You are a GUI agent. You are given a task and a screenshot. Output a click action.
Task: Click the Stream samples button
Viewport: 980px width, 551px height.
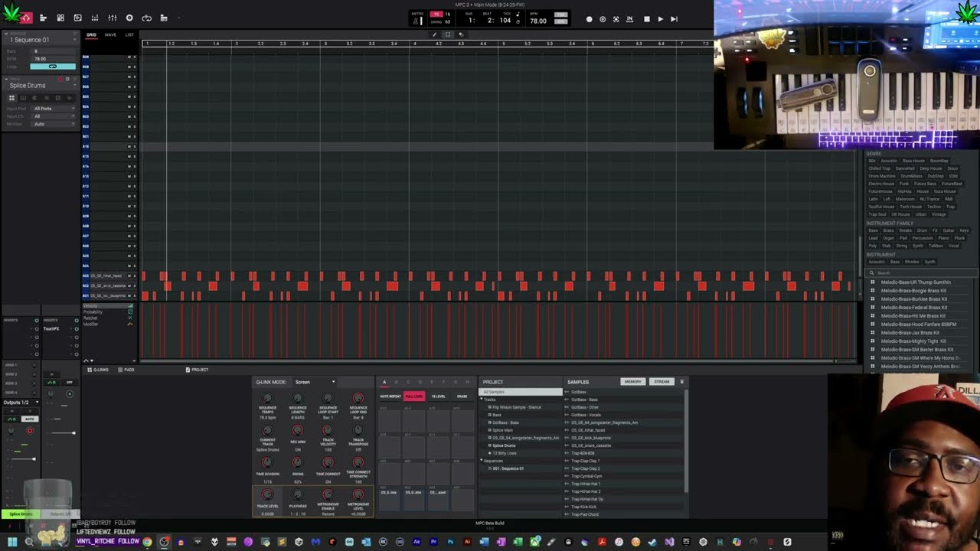coord(661,382)
